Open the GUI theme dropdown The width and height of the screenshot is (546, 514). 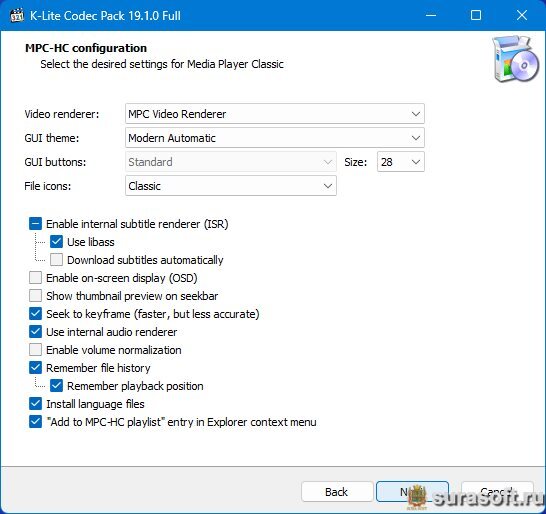275,138
